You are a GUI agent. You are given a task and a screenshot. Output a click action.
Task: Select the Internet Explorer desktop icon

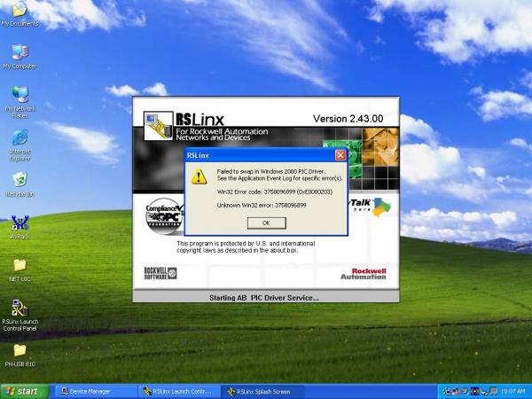[20, 145]
